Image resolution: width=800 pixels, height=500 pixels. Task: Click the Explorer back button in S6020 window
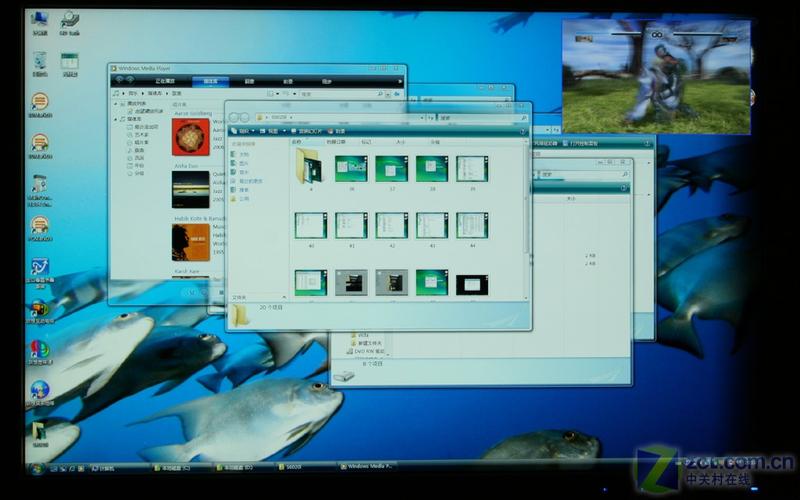234,117
